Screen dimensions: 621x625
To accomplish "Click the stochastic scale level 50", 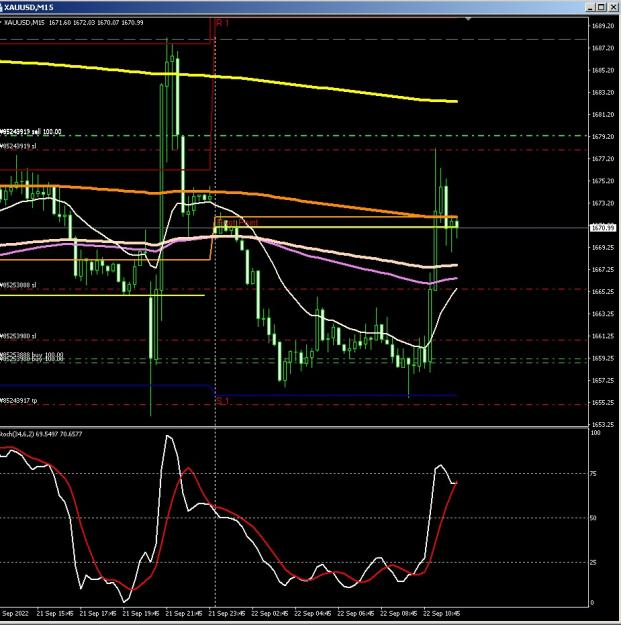I will tap(593, 518).
